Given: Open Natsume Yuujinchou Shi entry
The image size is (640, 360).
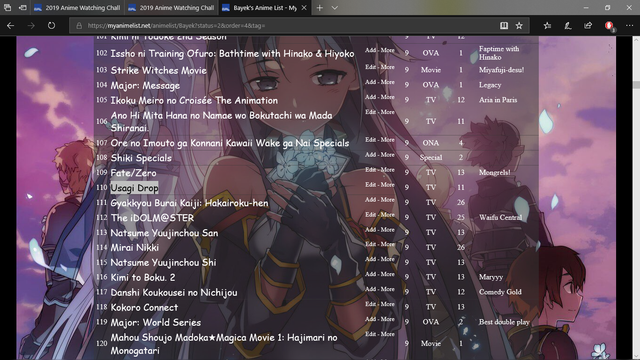Looking at the screenshot, I should coord(163,262).
